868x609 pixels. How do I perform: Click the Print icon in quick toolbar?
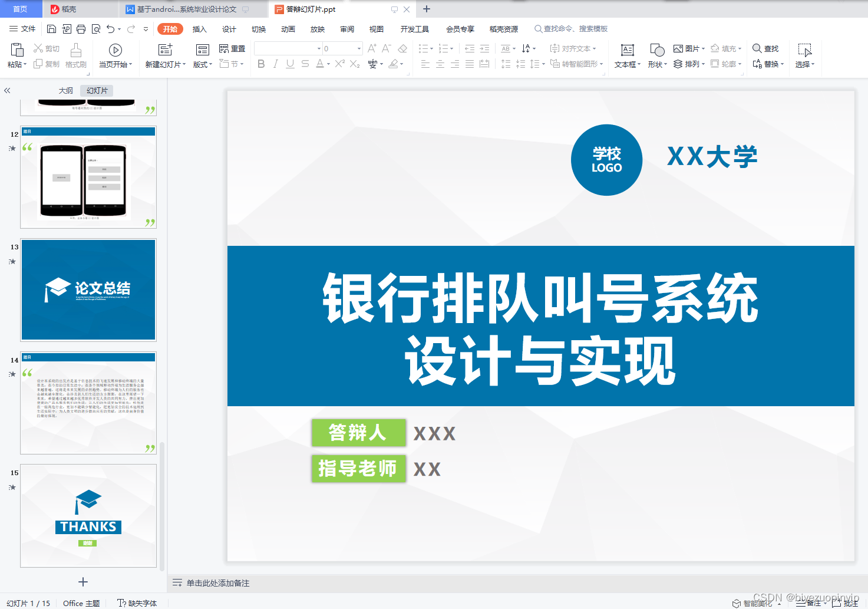coord(81,29)
